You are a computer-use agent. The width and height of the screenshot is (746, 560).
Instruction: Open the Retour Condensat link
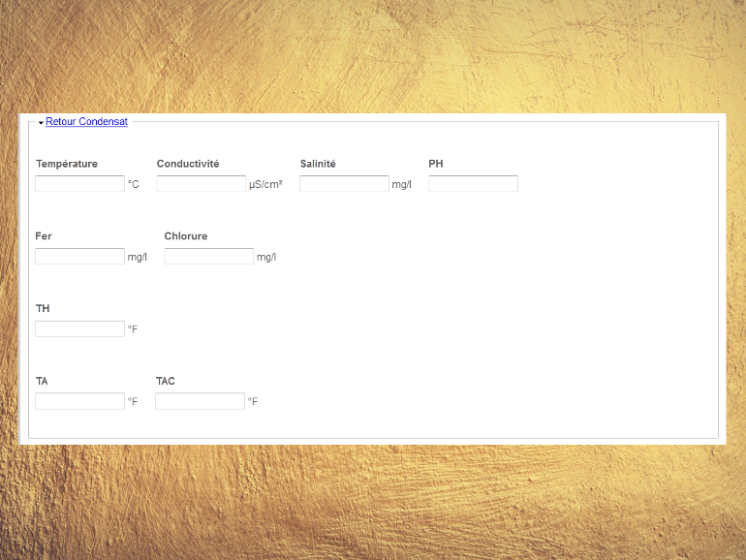(x=86, y=122)
